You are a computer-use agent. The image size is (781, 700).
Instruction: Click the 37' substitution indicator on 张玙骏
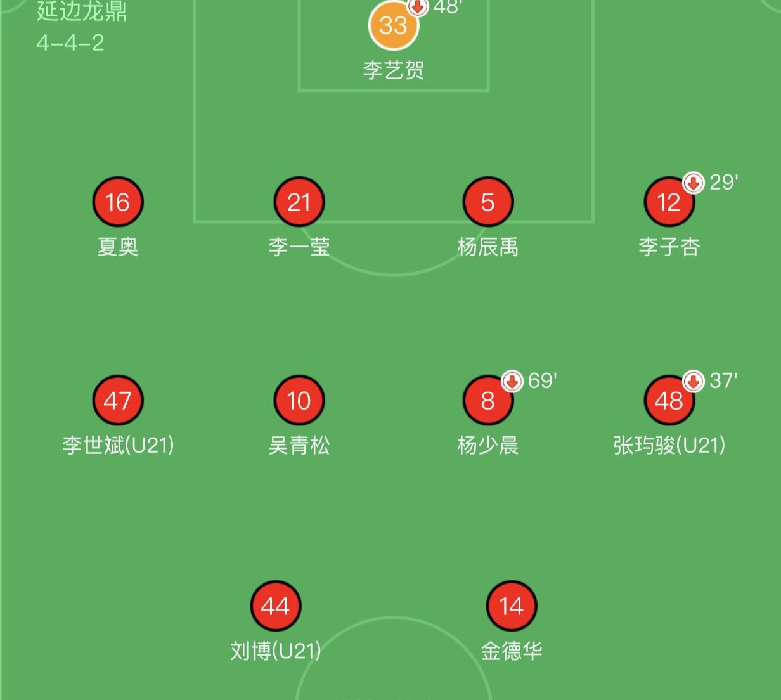pos(692,382)
